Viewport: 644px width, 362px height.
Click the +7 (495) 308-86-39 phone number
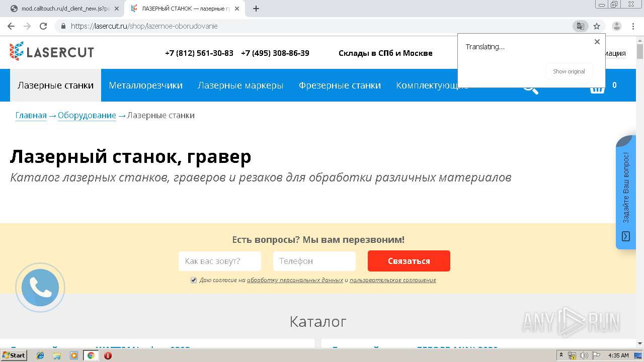[275, 53]
